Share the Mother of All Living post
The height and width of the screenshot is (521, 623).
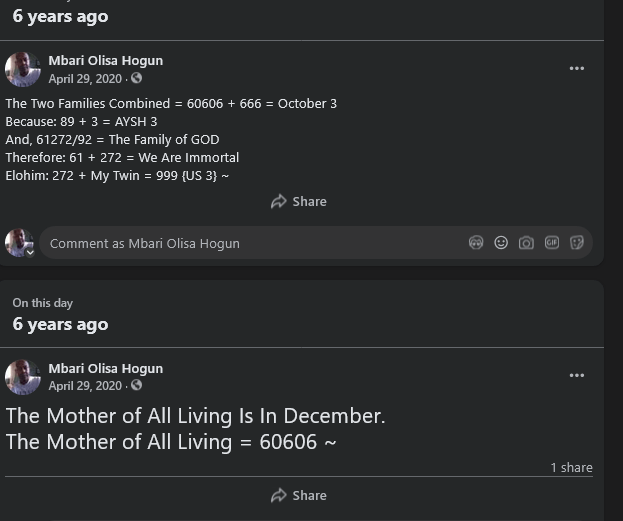(x=299, y=495)
